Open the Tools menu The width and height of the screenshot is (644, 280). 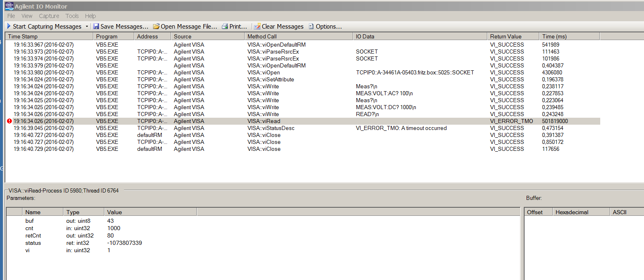point(72,16)
